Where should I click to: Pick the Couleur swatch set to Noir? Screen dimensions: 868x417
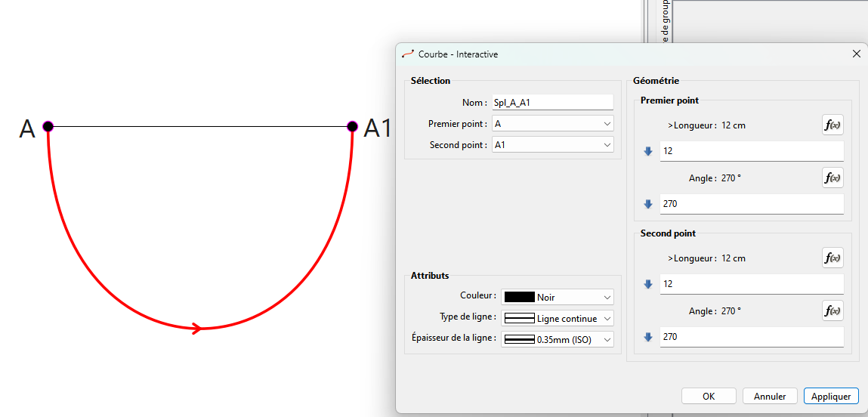[558, 298]
